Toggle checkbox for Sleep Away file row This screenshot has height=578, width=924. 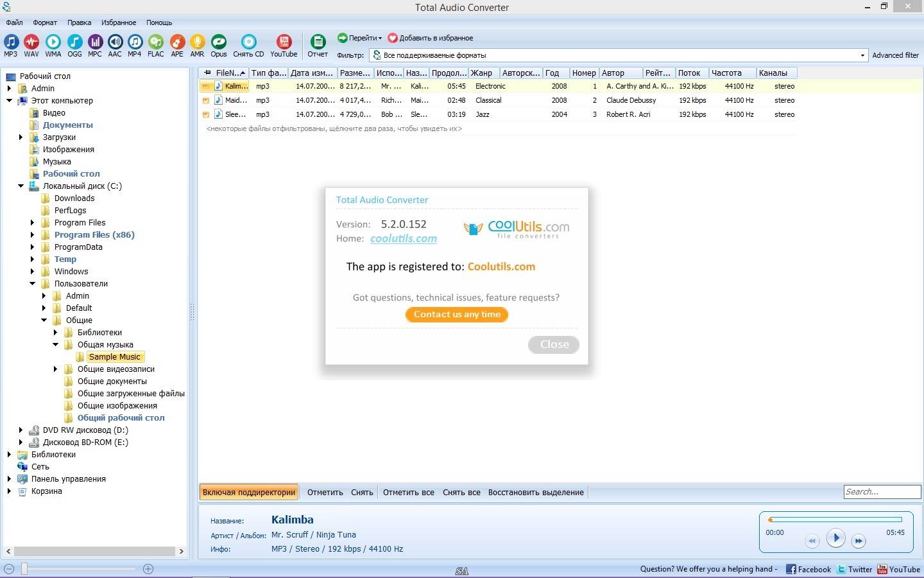205,114
